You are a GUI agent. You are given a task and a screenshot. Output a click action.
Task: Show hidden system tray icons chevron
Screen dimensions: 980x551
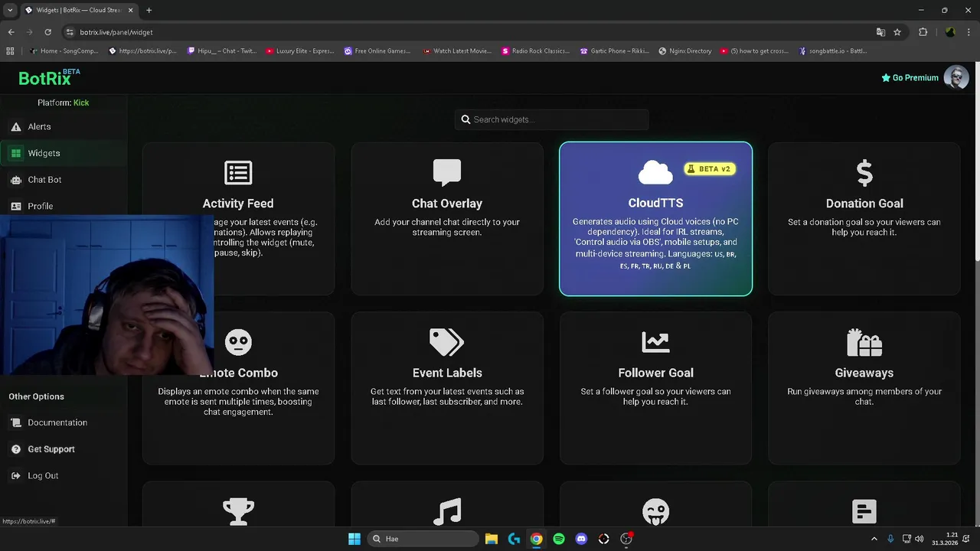[x=874, y=539]
